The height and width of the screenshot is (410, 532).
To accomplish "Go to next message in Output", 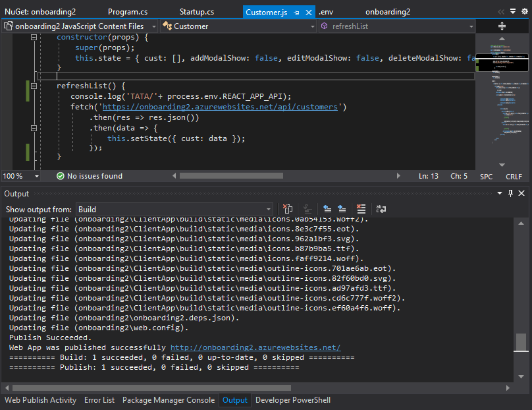I will [x=342, y=209].
